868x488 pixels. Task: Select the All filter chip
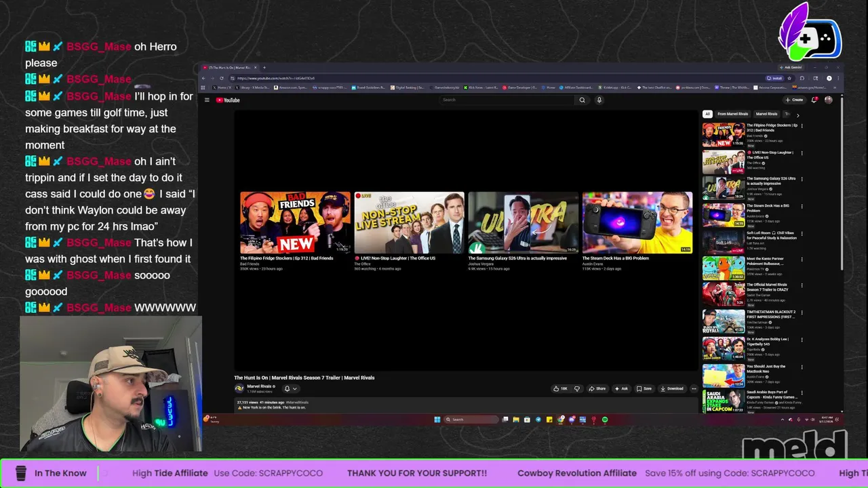pos(707,114)
